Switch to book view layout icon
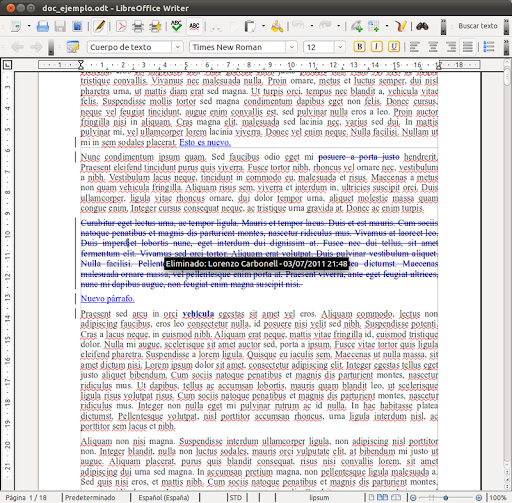This screenshot has width=512, height=503. click(x=395, y=497)
